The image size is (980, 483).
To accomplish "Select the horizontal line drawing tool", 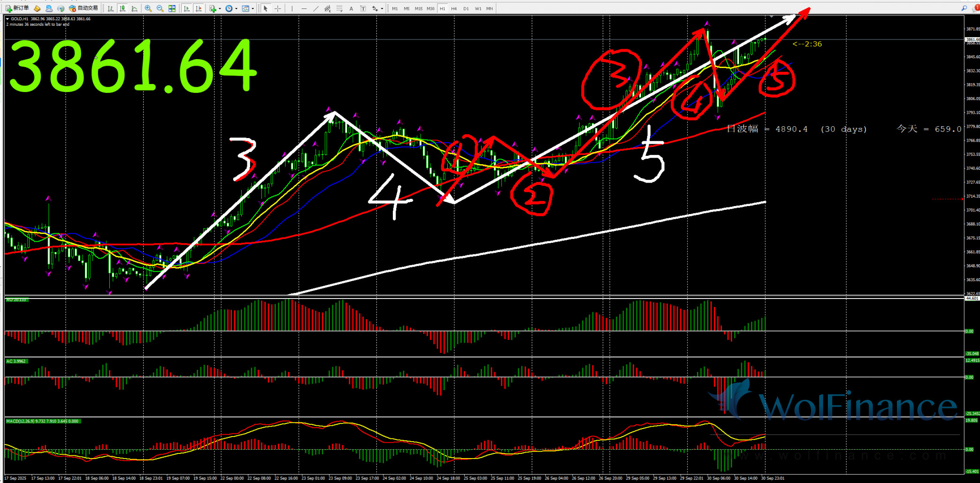I will coord(304,8).
